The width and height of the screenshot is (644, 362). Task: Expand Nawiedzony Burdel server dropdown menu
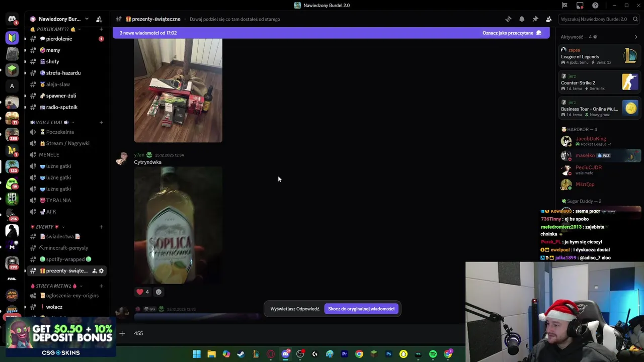pos(87,19)
